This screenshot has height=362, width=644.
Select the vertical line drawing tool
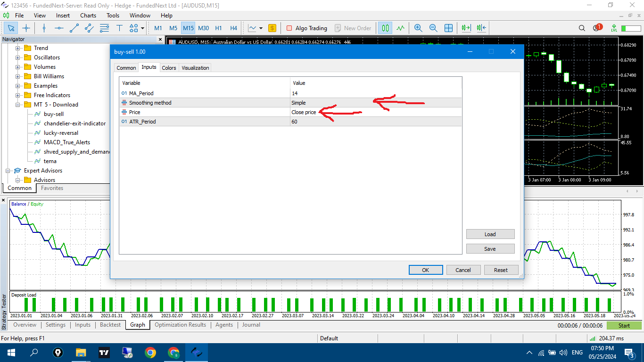[44, 28]
